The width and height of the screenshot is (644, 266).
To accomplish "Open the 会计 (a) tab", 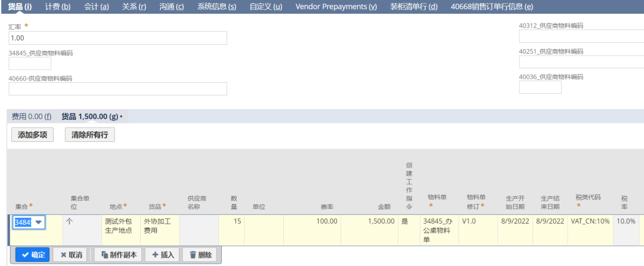I will (96, 7).
